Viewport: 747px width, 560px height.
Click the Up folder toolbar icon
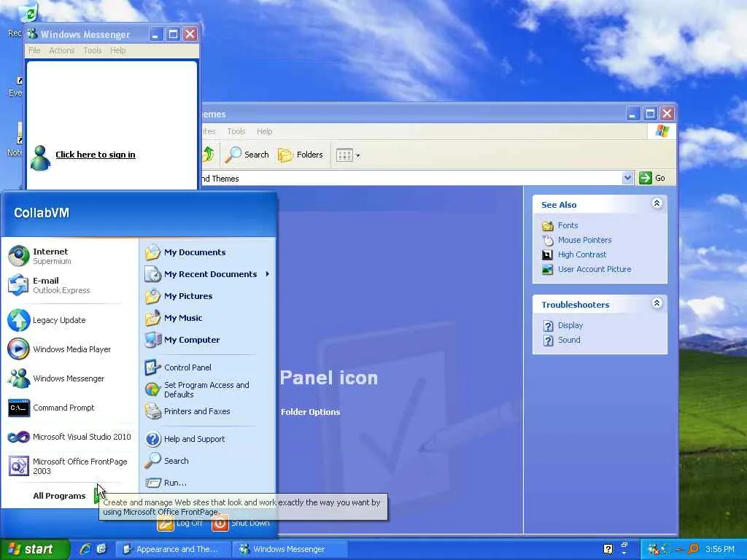209,155
